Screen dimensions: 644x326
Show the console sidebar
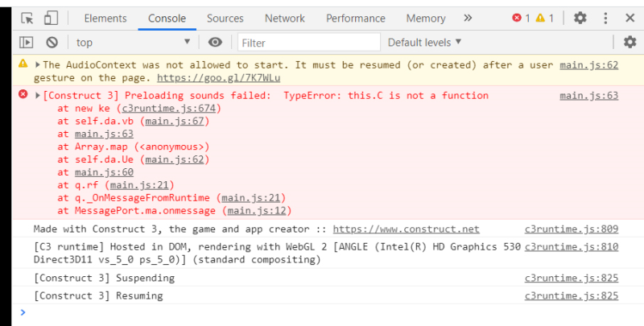click(27, 43)
